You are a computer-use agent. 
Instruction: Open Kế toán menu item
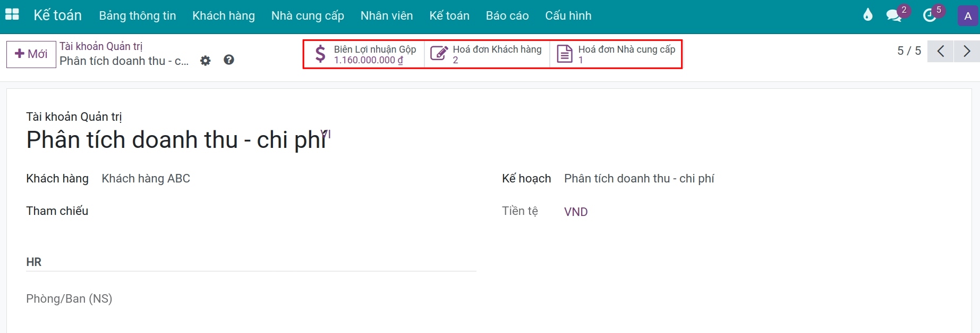449,16
